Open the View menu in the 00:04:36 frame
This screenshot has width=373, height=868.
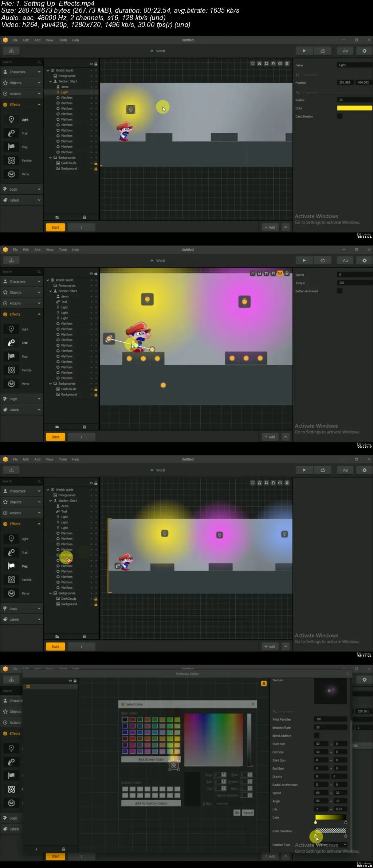50,40
